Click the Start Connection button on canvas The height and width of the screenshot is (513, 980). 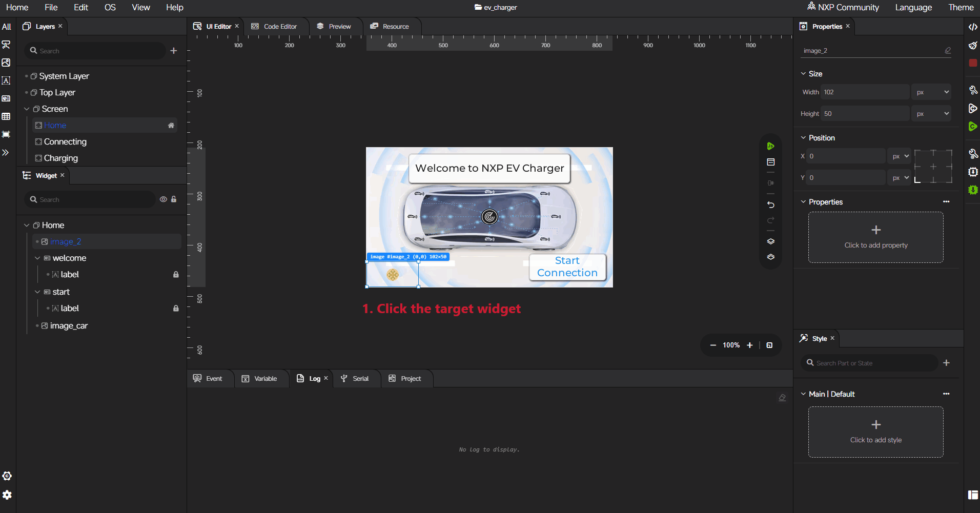[567, 267]
